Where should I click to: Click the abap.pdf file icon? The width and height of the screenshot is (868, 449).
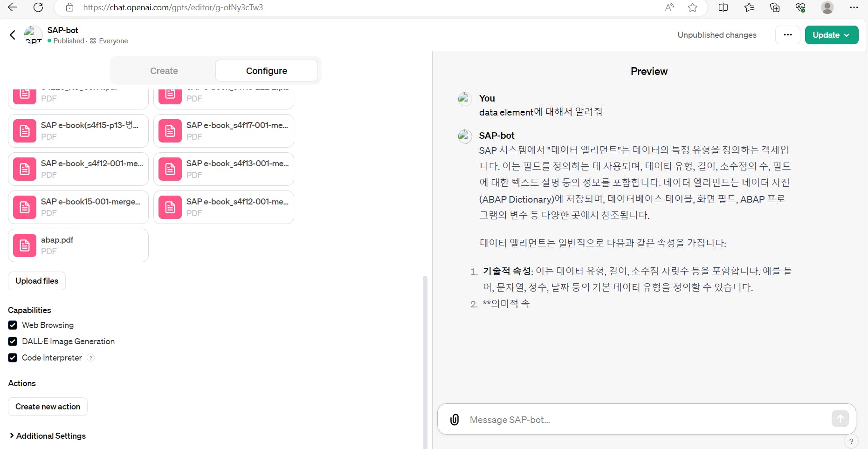coord(25,245)
